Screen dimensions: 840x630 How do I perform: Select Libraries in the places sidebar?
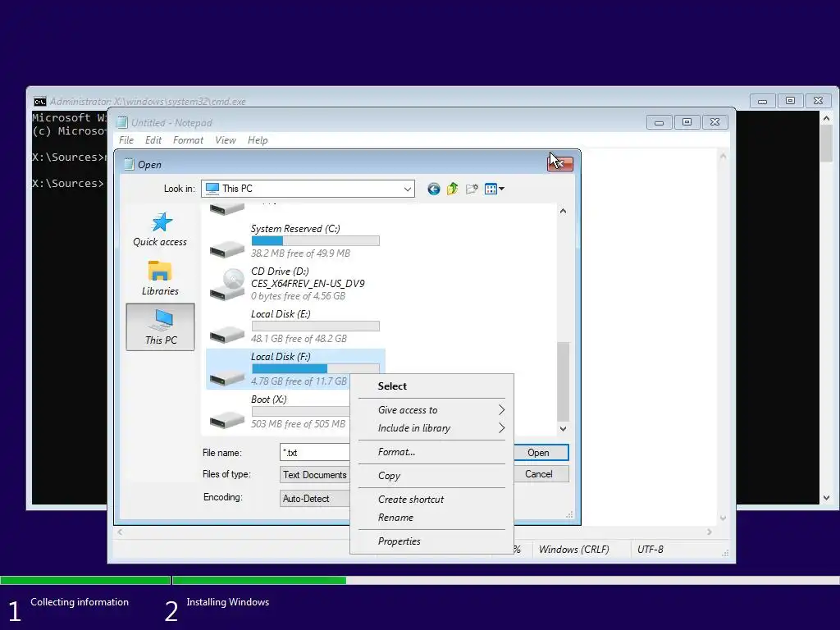tap(160, 278)
